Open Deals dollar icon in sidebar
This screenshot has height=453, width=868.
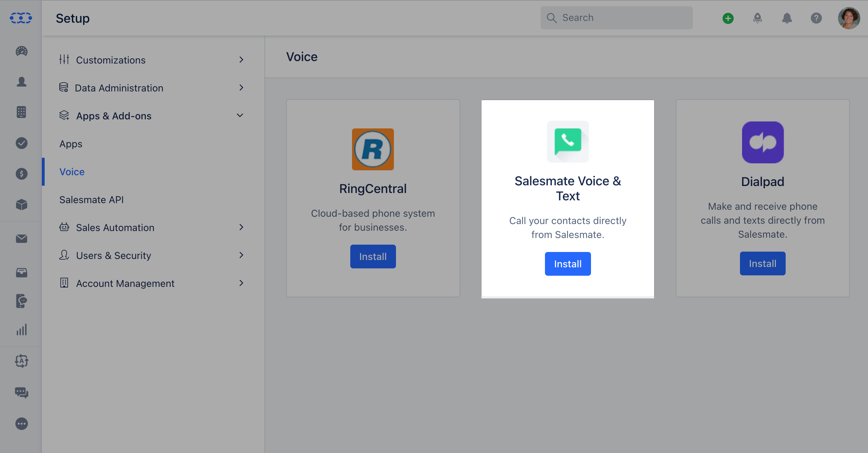coord(22,174)
